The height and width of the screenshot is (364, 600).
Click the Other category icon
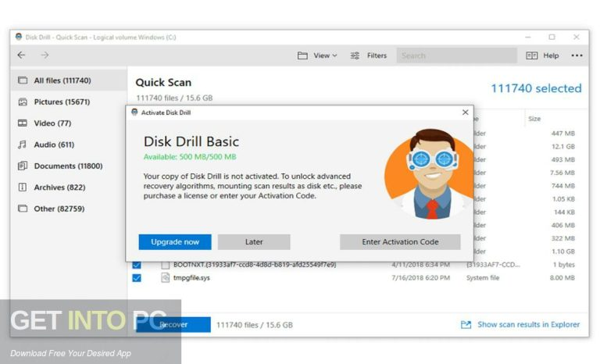23,209
